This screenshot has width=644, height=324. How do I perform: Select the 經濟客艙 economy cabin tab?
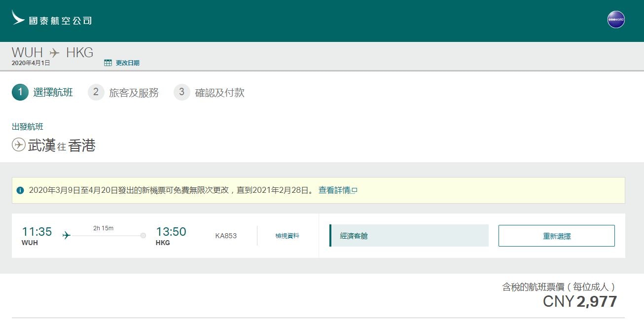[x=409, y=236]
